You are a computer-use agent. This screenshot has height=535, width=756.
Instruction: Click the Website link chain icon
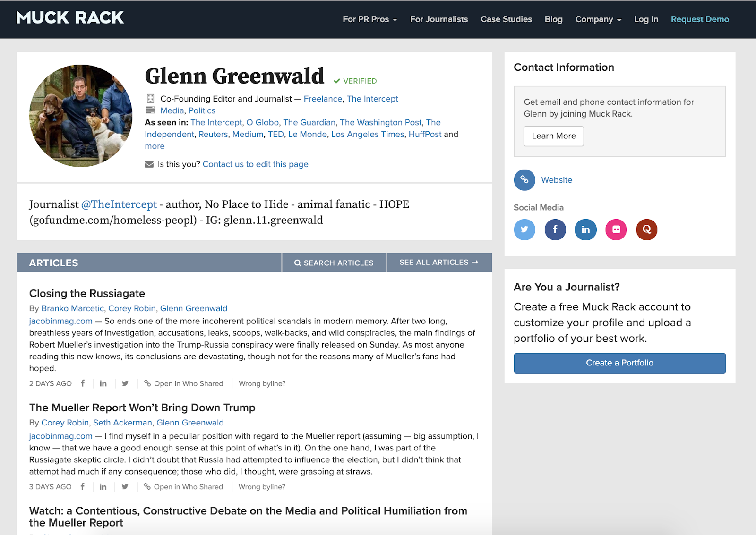coord(524,180)
